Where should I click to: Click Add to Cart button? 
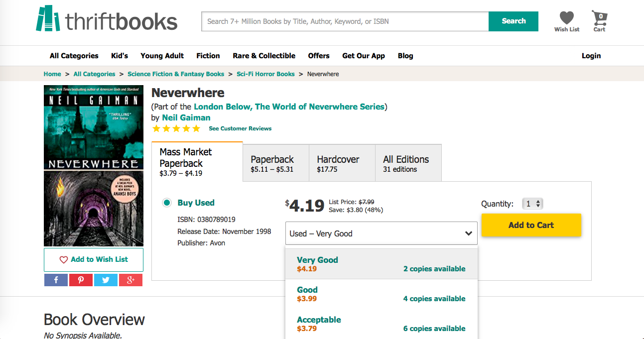[531, 225]
